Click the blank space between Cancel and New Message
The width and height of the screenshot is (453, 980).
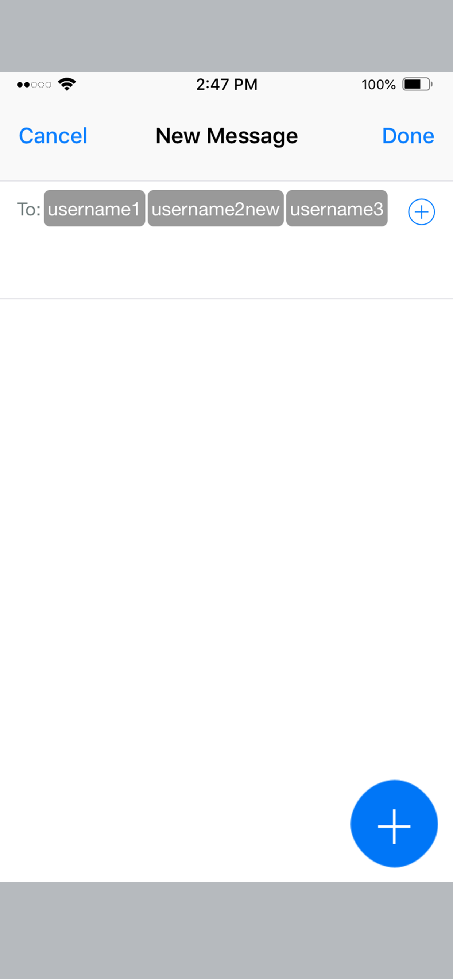pyautogui.click(x=122, y=136)
